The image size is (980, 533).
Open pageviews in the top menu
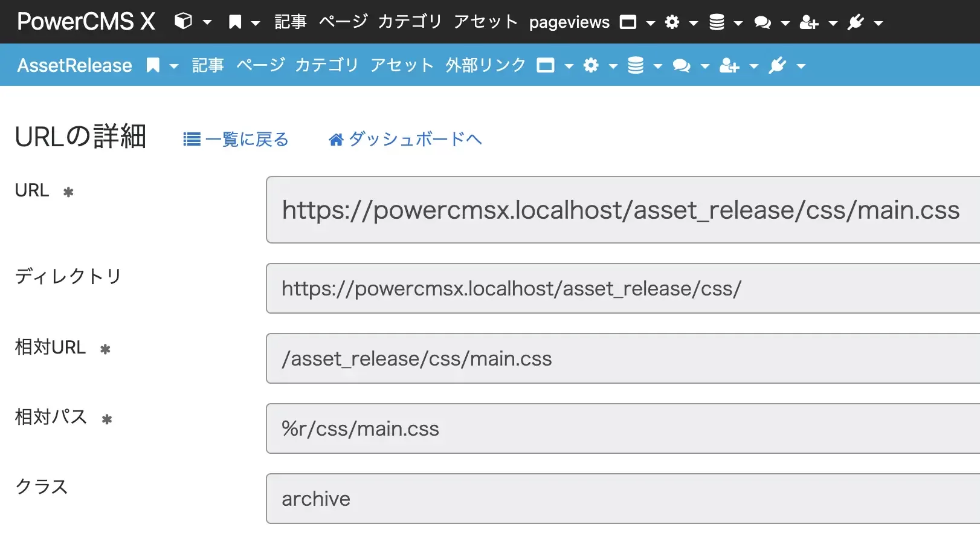pos(569,22)
